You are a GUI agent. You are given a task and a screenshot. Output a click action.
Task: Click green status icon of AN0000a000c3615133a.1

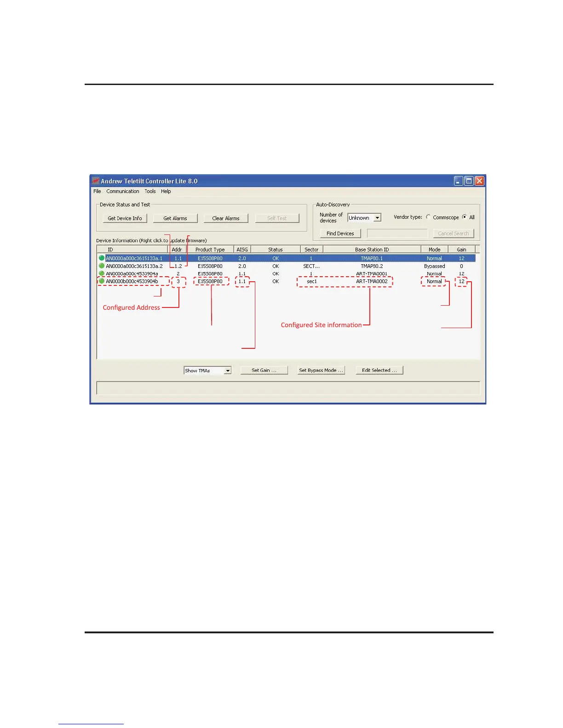[x=102, y=258]
